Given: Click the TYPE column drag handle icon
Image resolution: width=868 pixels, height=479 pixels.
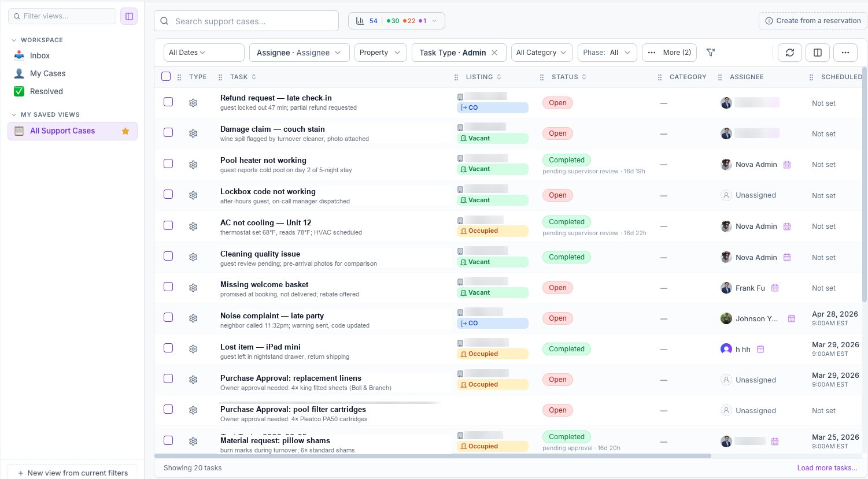Looking at the screenshot, I should (179, 77).
